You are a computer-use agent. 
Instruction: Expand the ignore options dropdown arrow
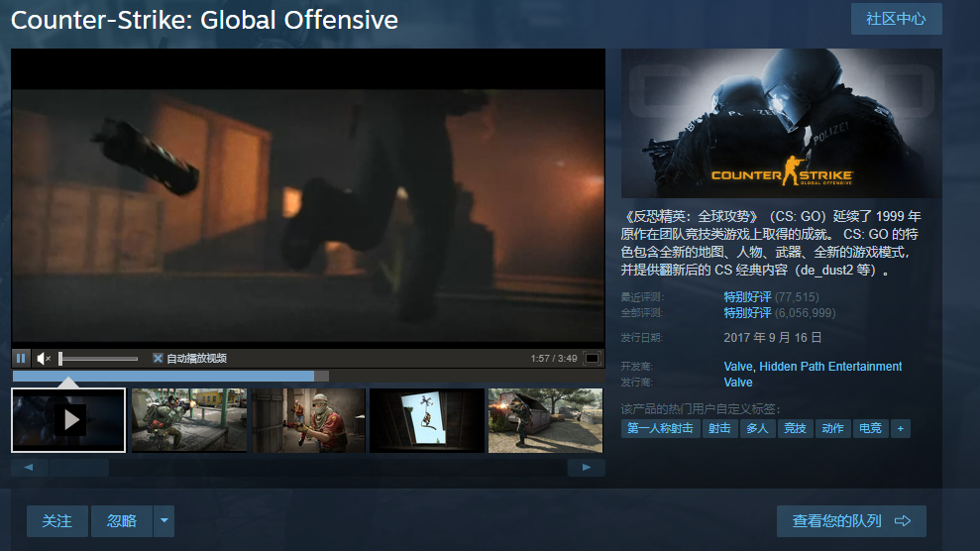tap(163, 521)
